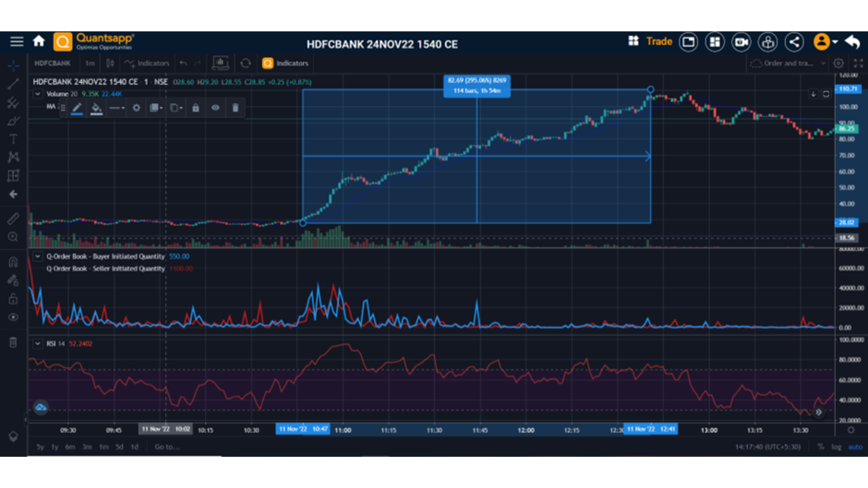
Task: Select the trend line drawing tool
Action: coord(13,84)
